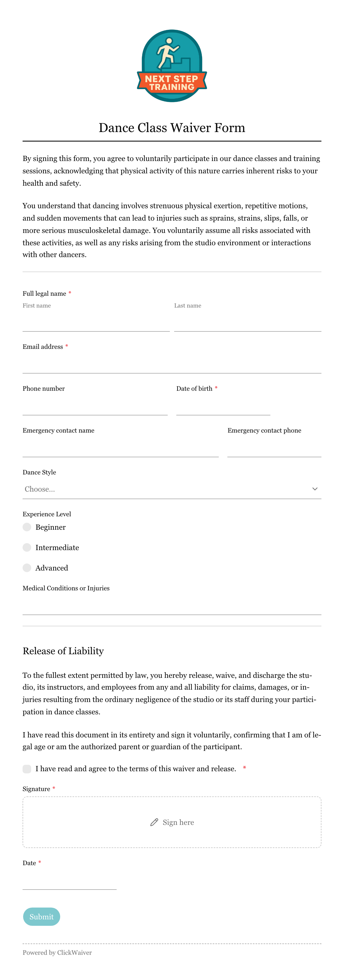Submit the waiver form

pyautogui.click(x=42, y=917)
